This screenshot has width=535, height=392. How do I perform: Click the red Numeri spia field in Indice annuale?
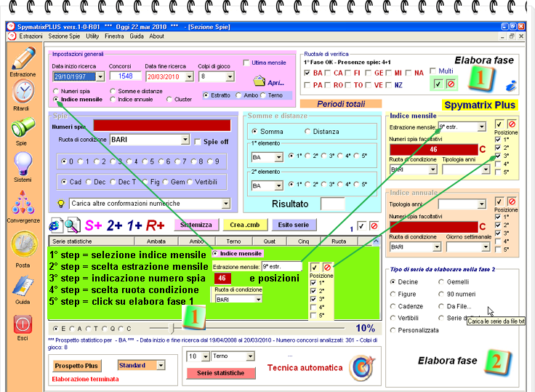[x=434, y=227]
